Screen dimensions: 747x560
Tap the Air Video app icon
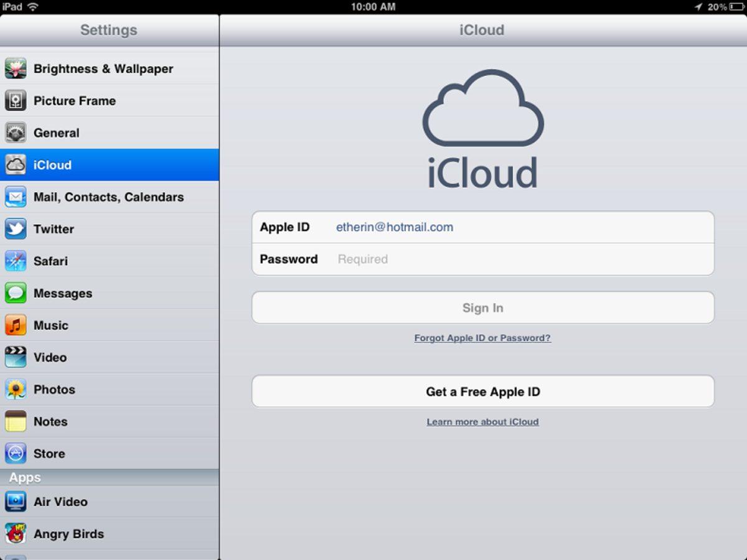click(x=16, y=502)
